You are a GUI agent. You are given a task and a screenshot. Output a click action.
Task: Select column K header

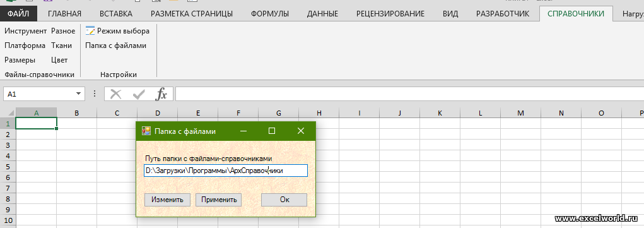[440, 113]
